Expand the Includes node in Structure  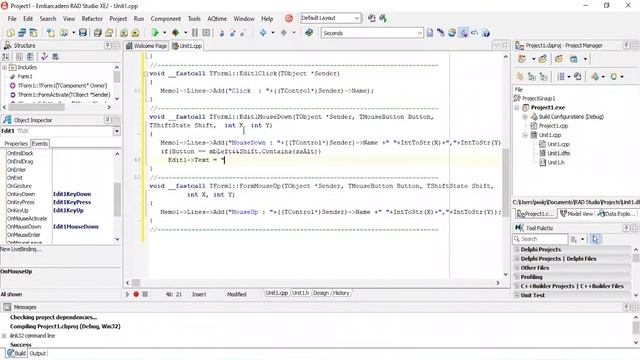(x=4, y=67)
